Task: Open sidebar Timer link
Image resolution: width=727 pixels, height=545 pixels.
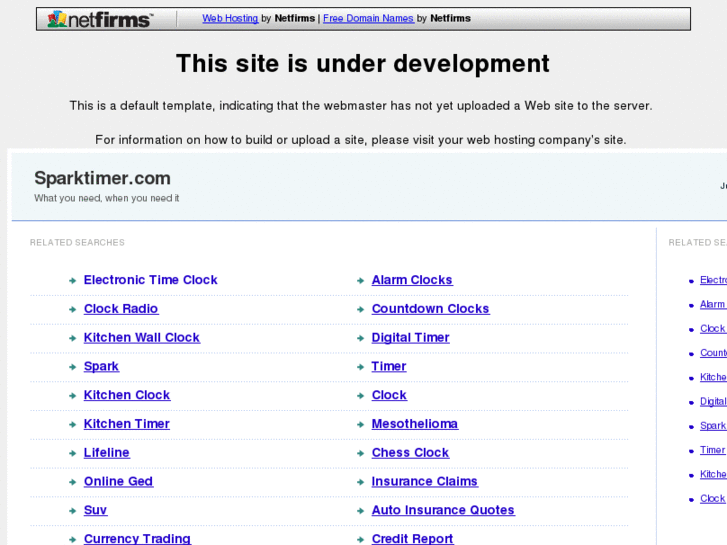Action: [713, 450]
